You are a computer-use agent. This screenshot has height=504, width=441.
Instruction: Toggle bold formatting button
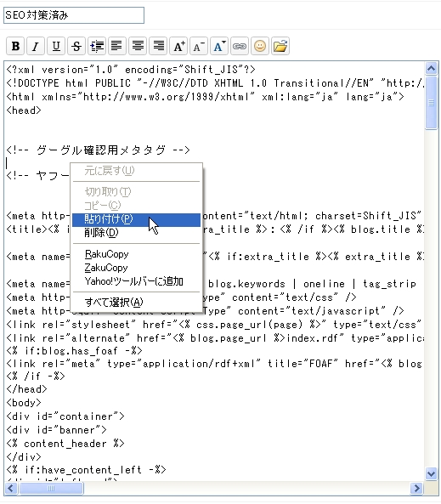(x=15, y=46)
